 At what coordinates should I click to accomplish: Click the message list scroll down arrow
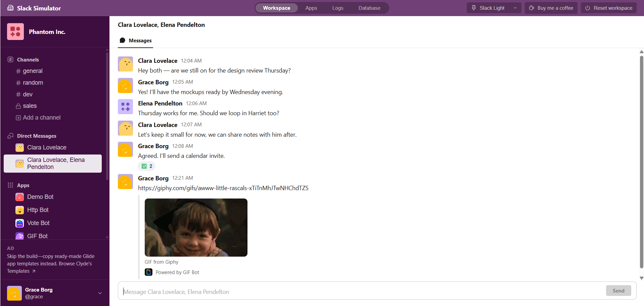[641, 278]
